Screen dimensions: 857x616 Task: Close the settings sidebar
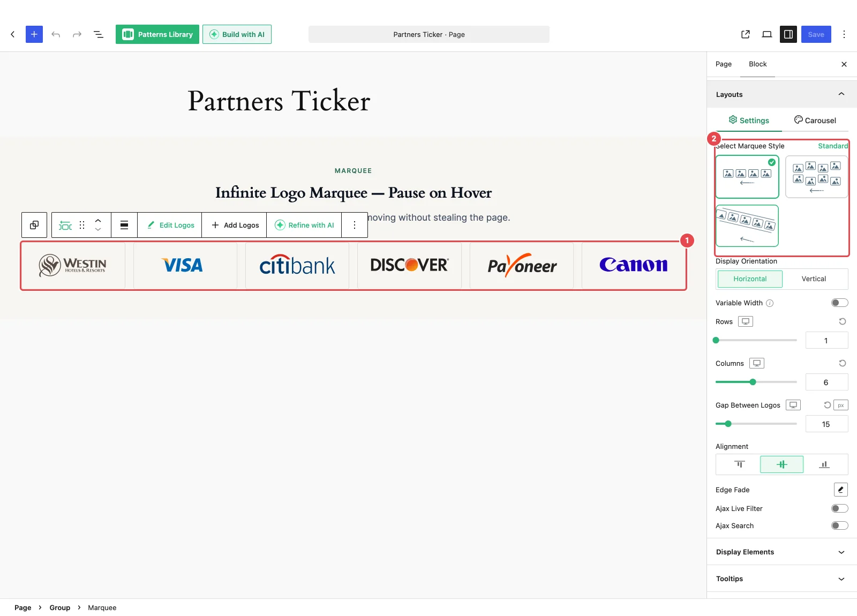coord(844,64)
